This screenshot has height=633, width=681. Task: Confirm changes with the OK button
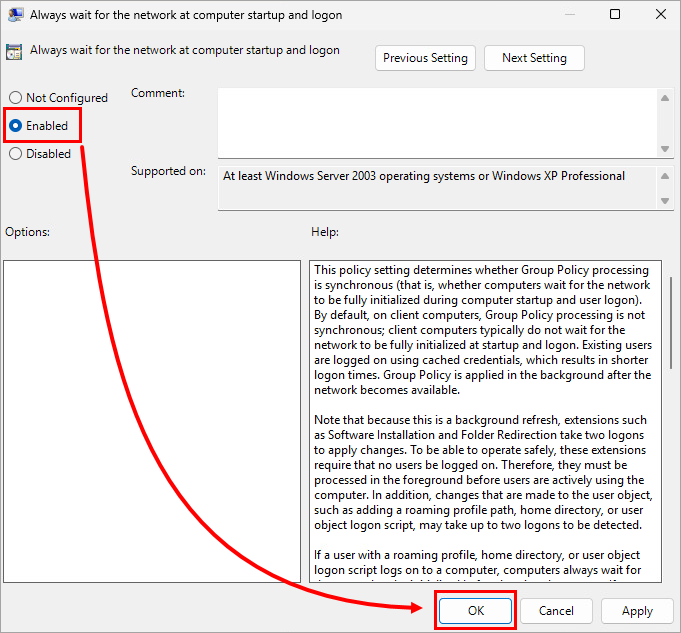[x=475, y=611]
